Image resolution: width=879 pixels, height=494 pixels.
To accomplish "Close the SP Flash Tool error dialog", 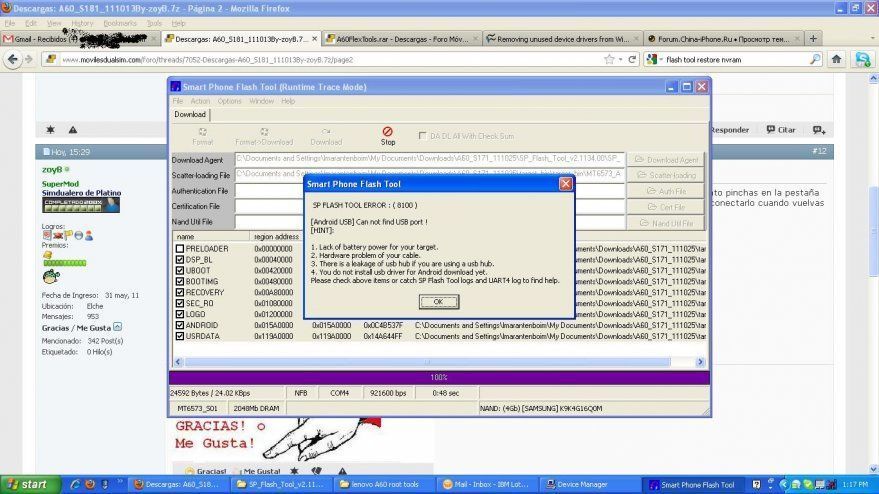I will point(566,184).
